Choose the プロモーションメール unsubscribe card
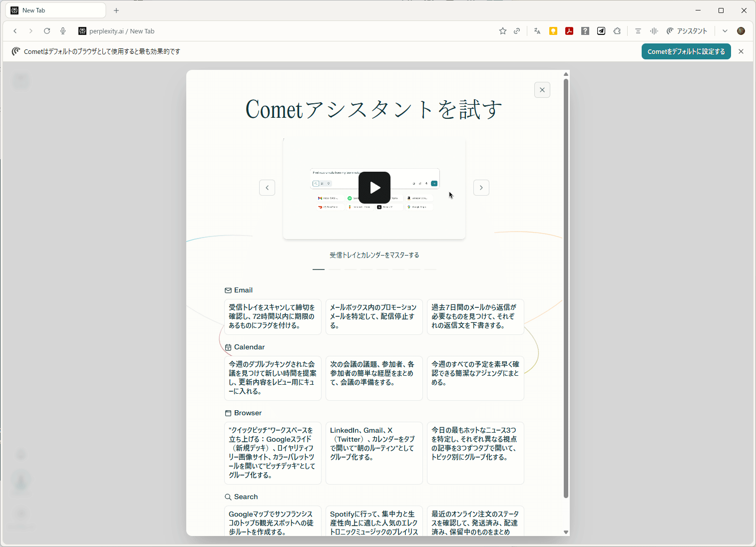The height and width of the screenshot is (547, 756). pos(374,316)
